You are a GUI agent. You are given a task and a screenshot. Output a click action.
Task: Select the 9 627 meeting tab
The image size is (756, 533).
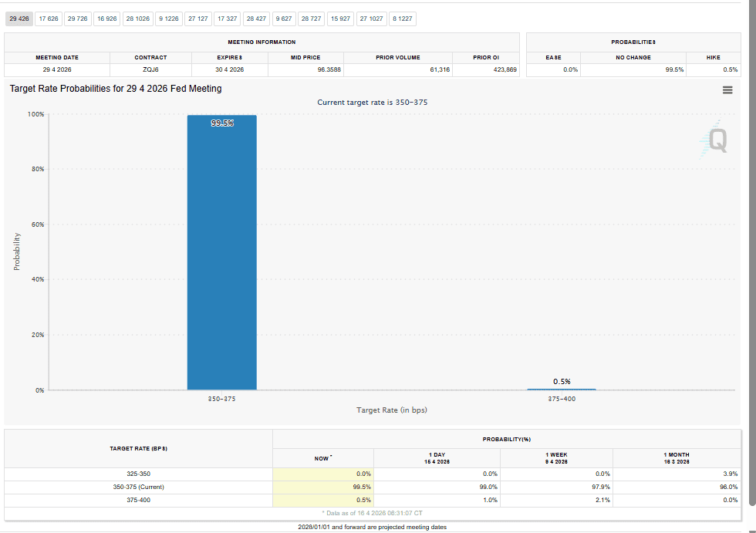[284, 19]
